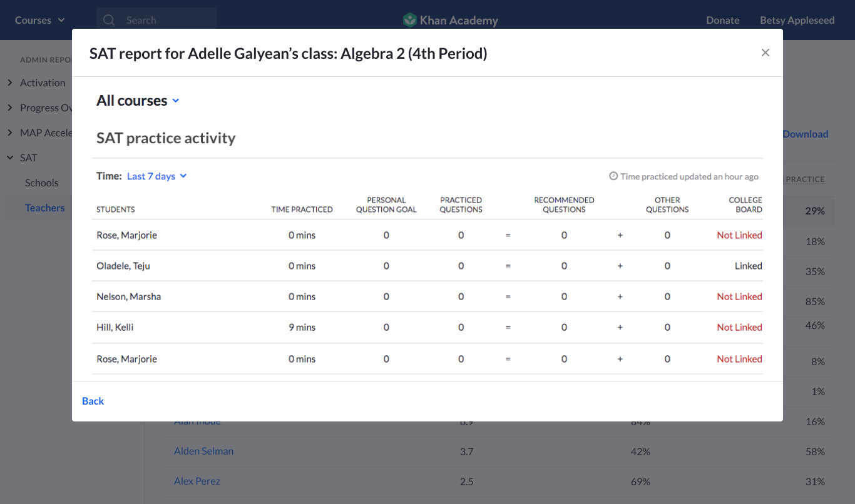This screenshot has height=504, width=855.
Task: Click the clock icon beside time practiced updated
Action: 613,176
